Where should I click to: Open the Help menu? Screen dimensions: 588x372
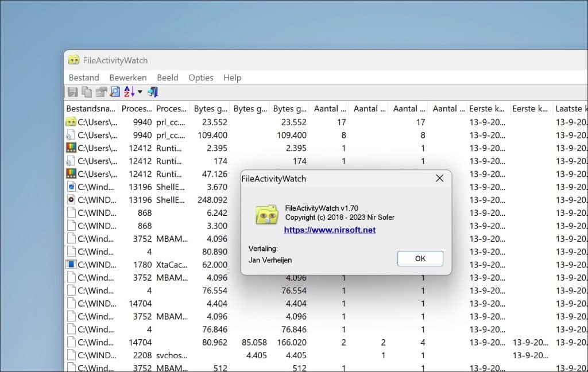point(232,77)
